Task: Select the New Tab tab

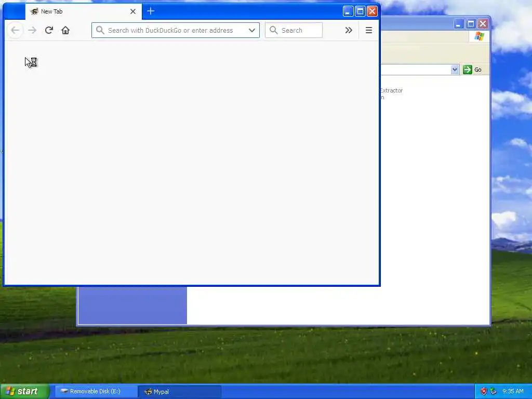Action: tap(84, 11)
